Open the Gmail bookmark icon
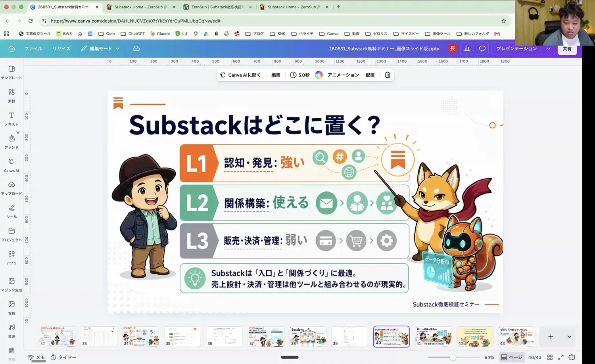This screenshot has height=364, width=595. pos(497,34)
